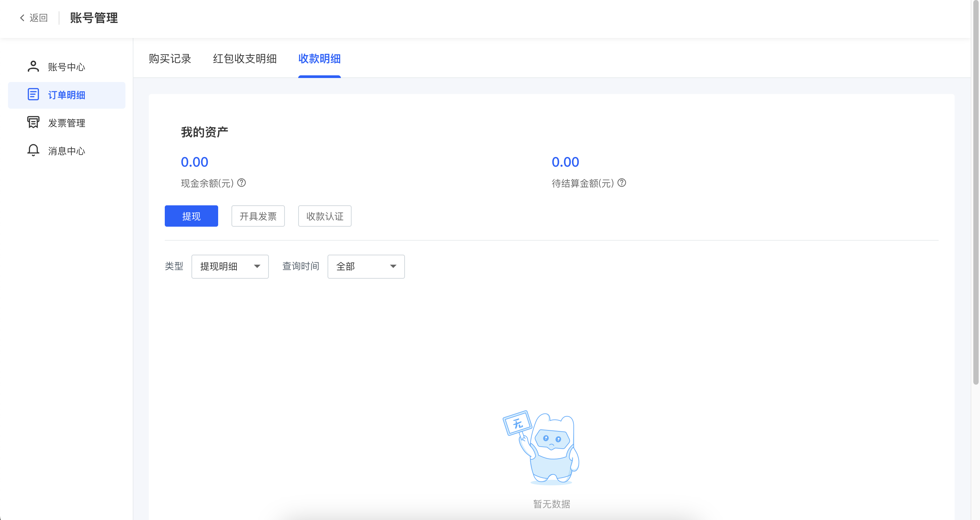Click the 收款认证 button

point(325,216)
